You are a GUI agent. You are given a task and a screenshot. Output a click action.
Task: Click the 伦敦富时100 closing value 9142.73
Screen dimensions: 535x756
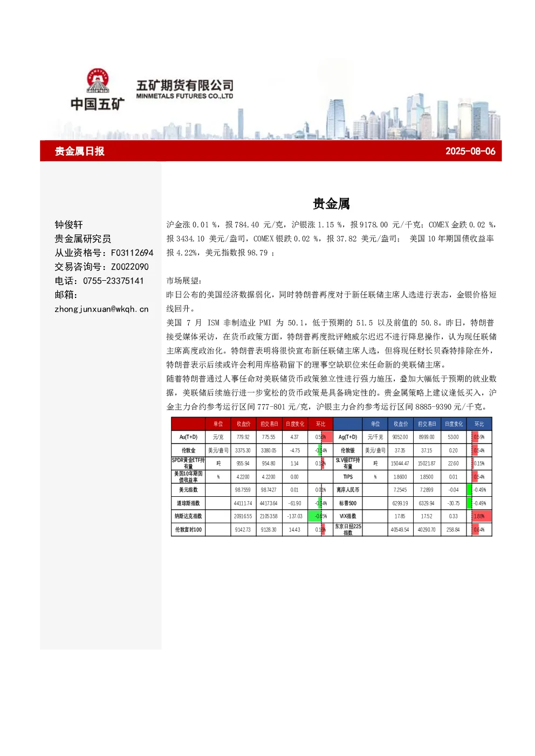(x=243, y=530)
